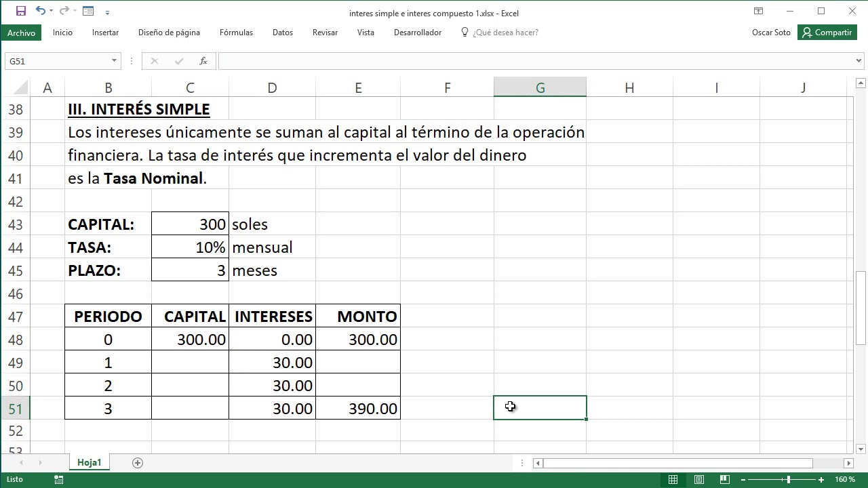Click the zoom slider handle
The image size is (868, 488).
coord(788,479)
